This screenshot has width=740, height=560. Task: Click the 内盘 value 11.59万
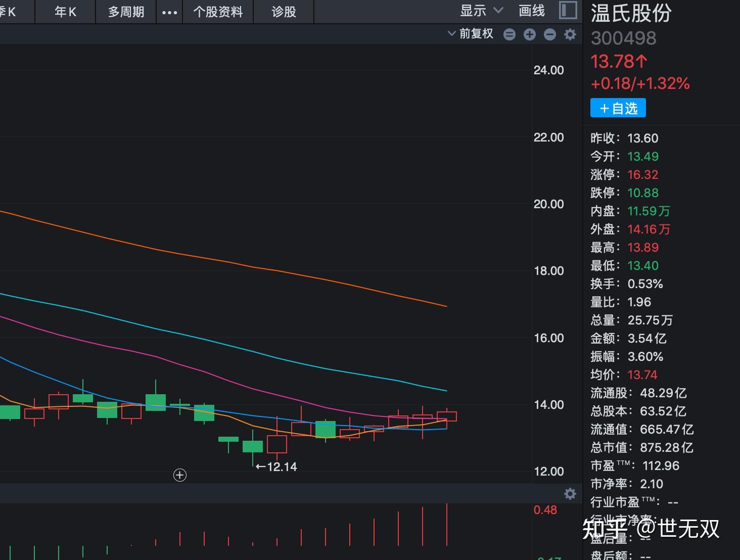[x=649, y=211]
